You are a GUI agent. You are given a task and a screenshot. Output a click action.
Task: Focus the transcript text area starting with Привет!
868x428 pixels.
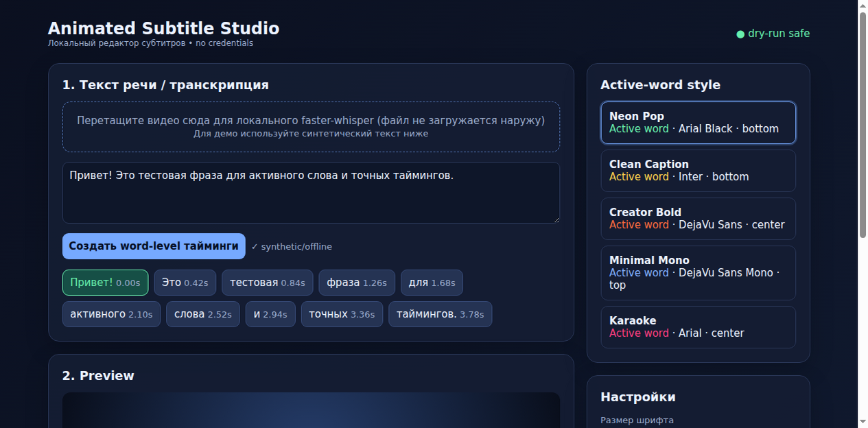(x=311, y=193)
